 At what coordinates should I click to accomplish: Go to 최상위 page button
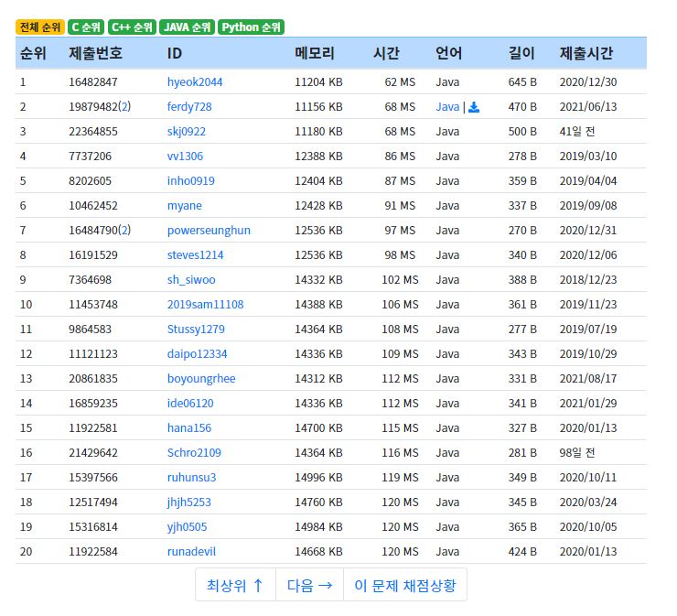(235, 585)
